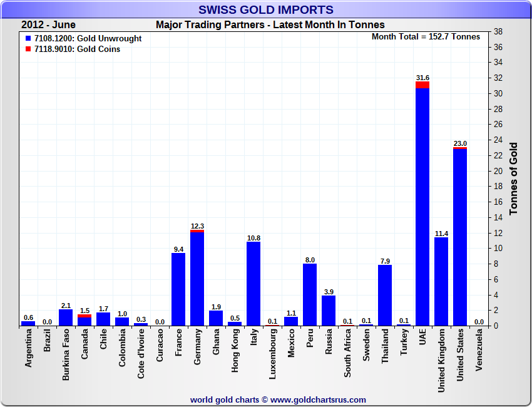Click the Swiss Gold Imports chart title
The image size is (532, 407).
pos(266,9)
